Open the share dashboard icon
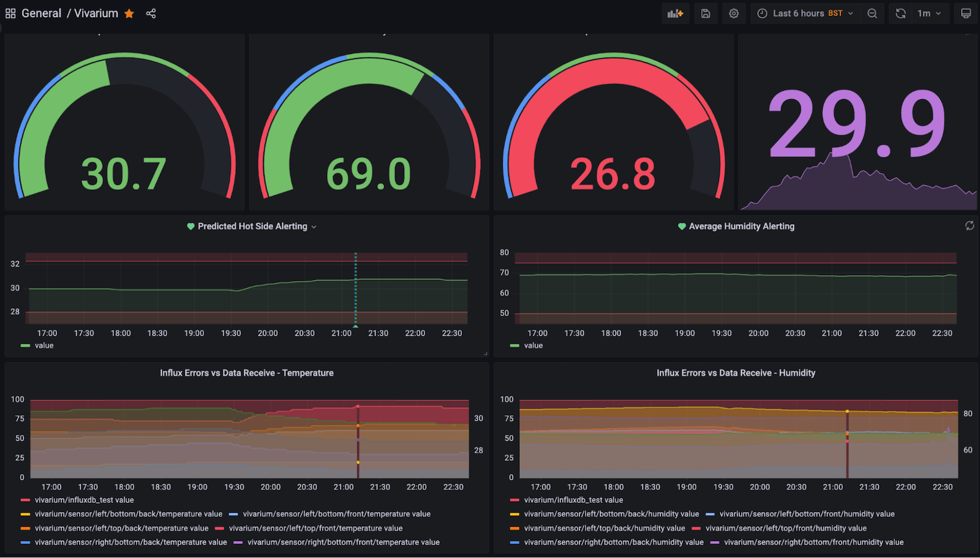 (151, 13)
